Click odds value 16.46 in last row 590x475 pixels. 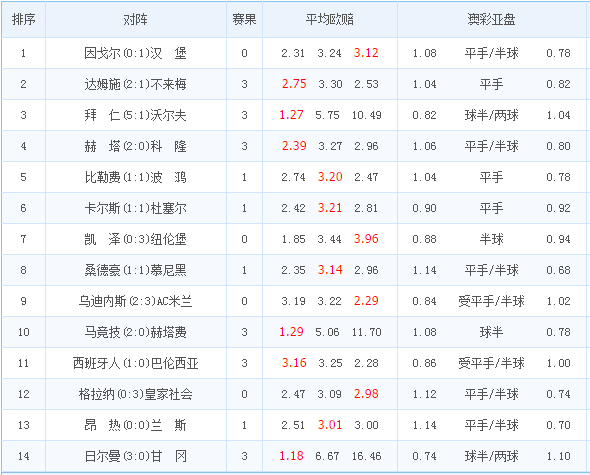[366, 456]
